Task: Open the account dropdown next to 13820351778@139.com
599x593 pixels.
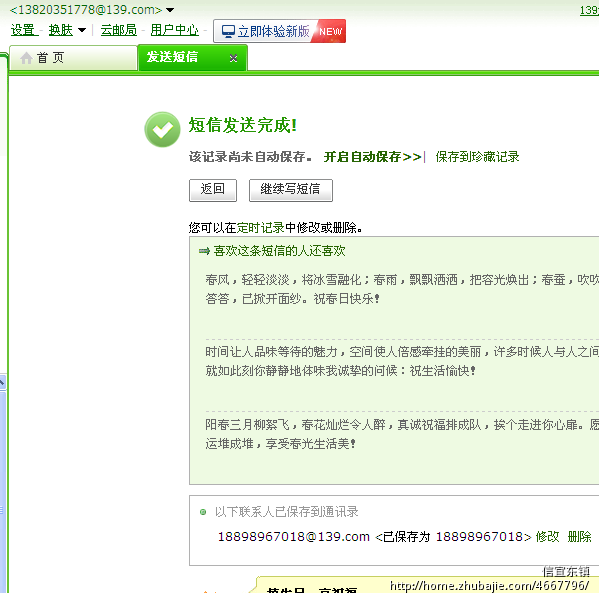Action: click(170, 10)
